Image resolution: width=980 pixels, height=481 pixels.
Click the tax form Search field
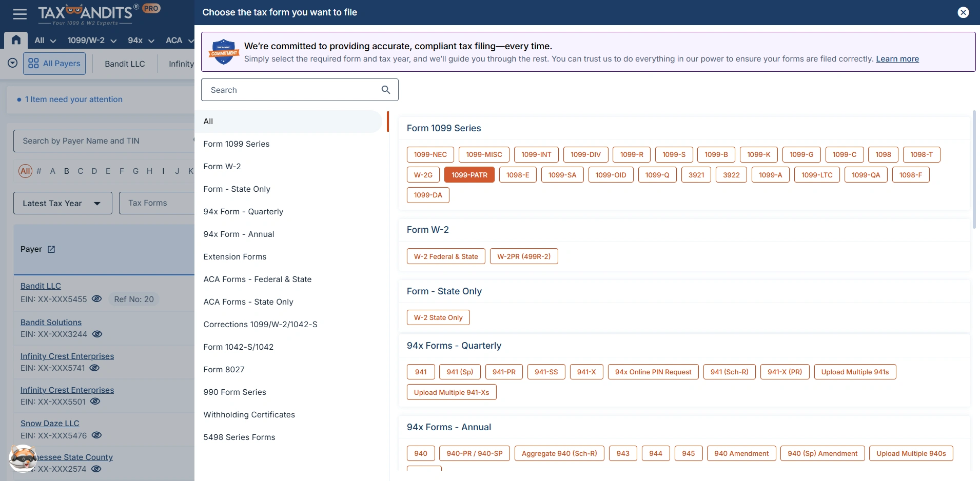tap(292, 90)
